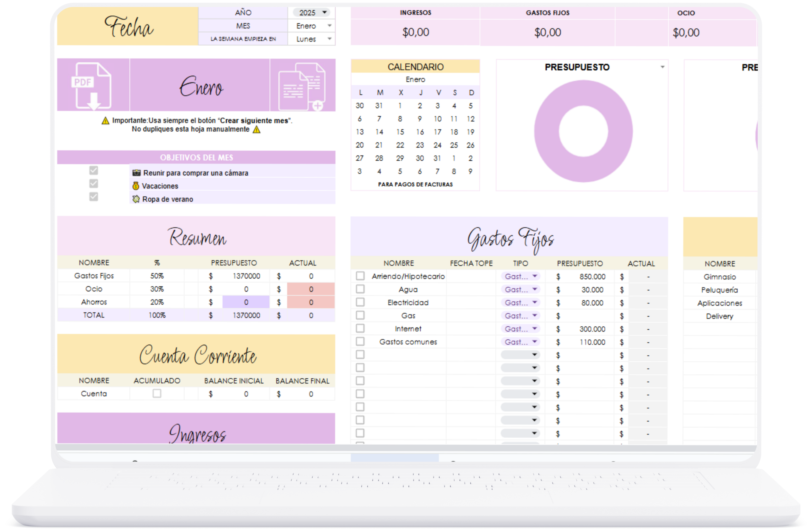Click the warning triangle after 'manualmente'
Viewport: 812px width, 529px height.
coord(256,130)
